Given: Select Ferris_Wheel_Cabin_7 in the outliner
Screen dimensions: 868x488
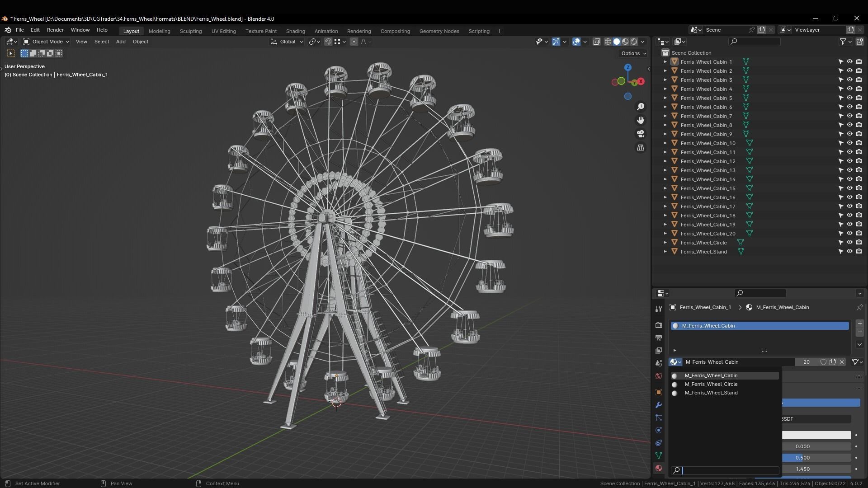Looking at the screenshot, I should click(706, 116).
